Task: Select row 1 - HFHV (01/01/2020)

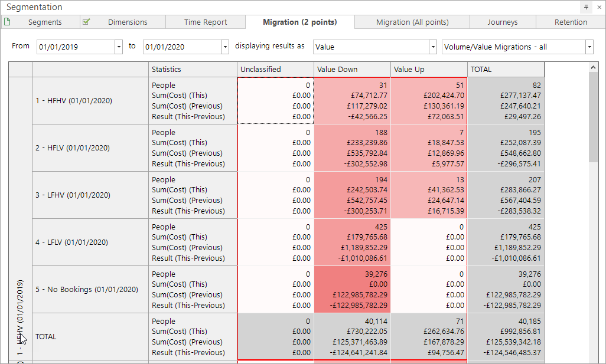Action: click(x=90, y=101)
